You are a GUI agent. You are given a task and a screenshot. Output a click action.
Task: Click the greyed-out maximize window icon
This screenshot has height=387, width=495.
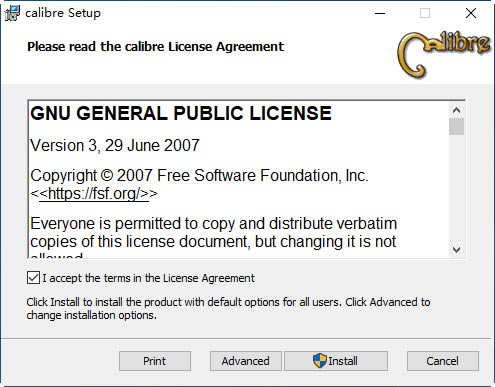click(425, 13)
